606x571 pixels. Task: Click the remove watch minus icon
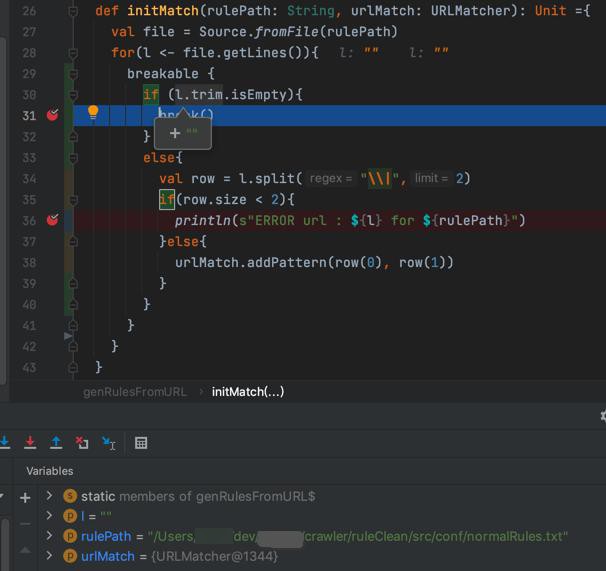[x=25, y=524]
